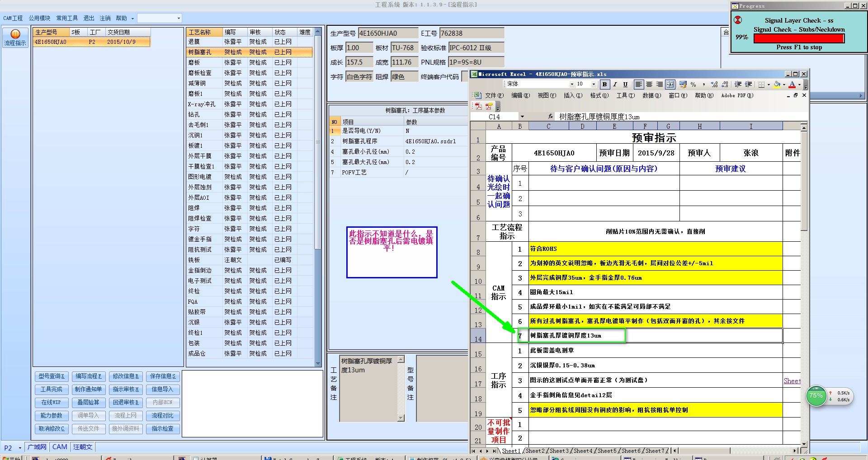This screenshot has width=868, height=460.
Task: Click Convert to PDF and Email icon
Action: click(x=489, y=106)
